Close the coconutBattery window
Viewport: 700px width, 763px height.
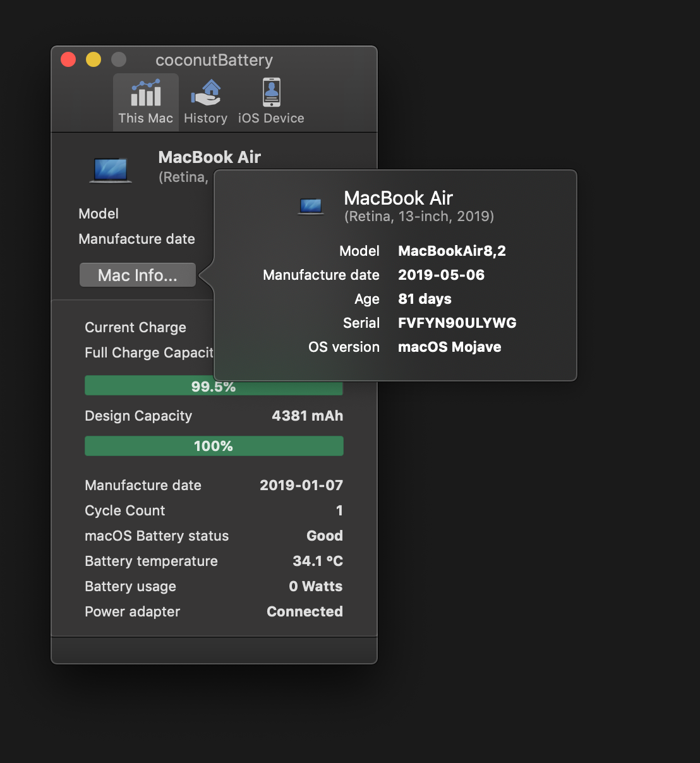(68, 59)
